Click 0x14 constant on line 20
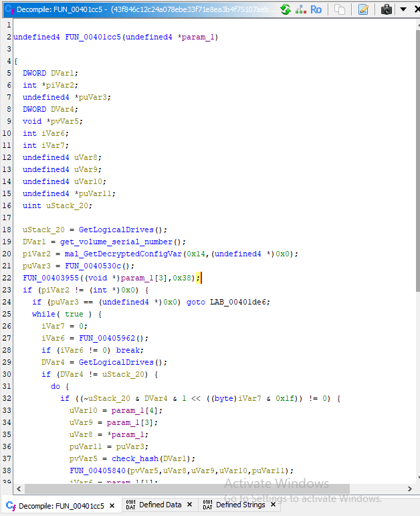The width and height of the screenshot is (420, 516). (x=196, y=254)
